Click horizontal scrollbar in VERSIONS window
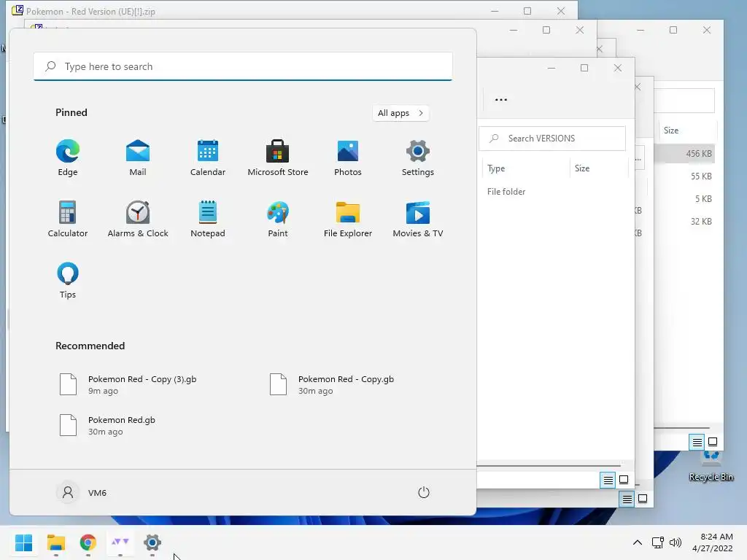The image size is (747, 560). coord(549,465)
